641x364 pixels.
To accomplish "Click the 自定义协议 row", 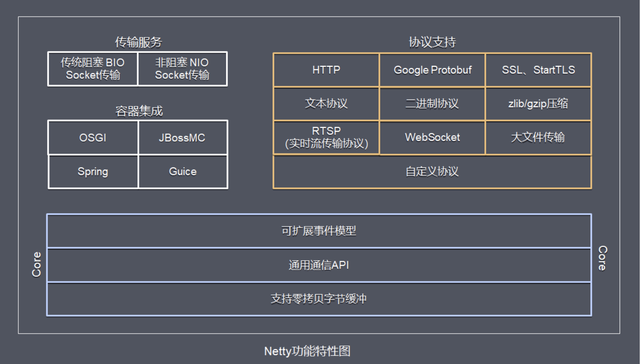I will 432,172.
